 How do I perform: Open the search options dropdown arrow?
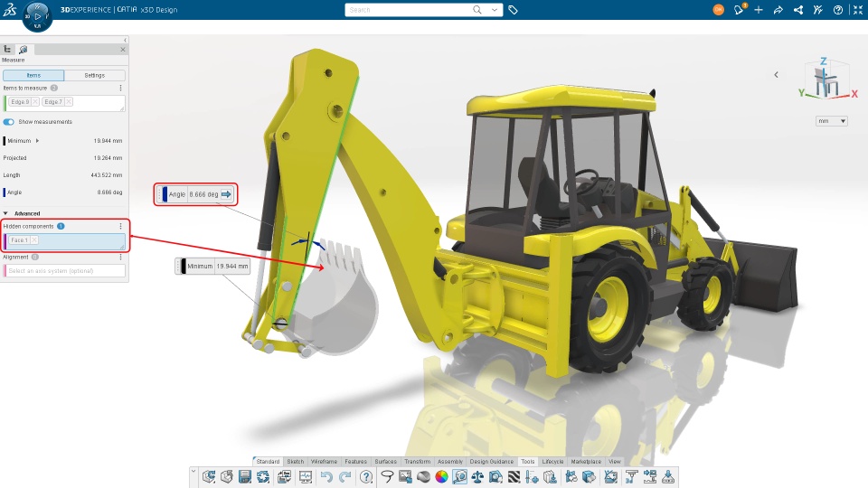[495, 9]
